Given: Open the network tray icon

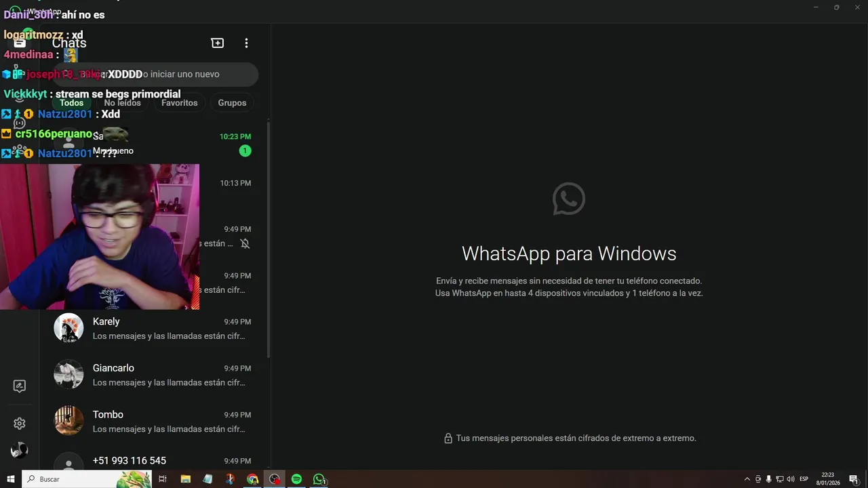Looking at the screenshot, I should pos(779,479).
